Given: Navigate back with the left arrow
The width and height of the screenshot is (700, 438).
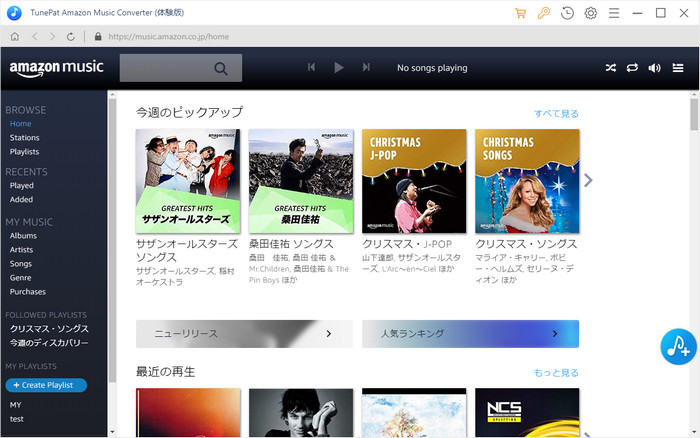Looking at the screenshot, I should [35, 37].
